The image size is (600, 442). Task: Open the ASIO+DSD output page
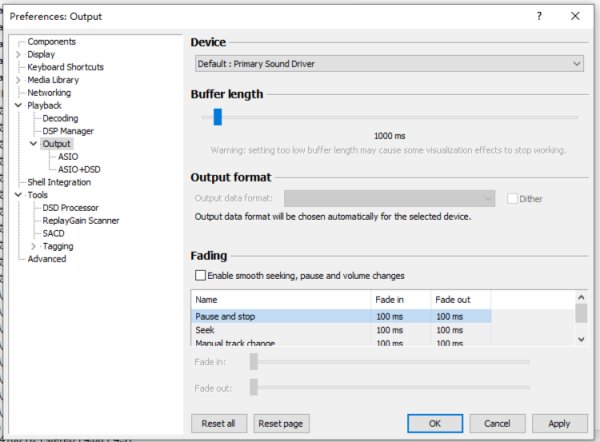[81, 169]
